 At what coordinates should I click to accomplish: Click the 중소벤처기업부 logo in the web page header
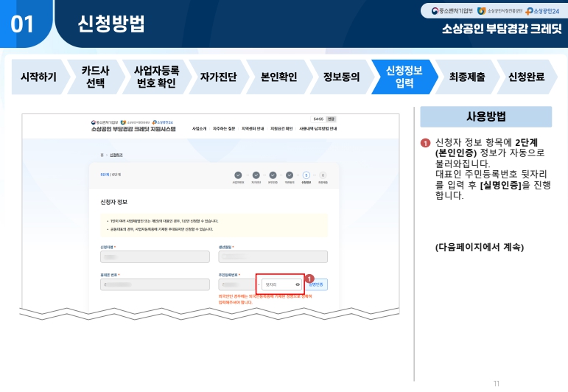point(105,122)
